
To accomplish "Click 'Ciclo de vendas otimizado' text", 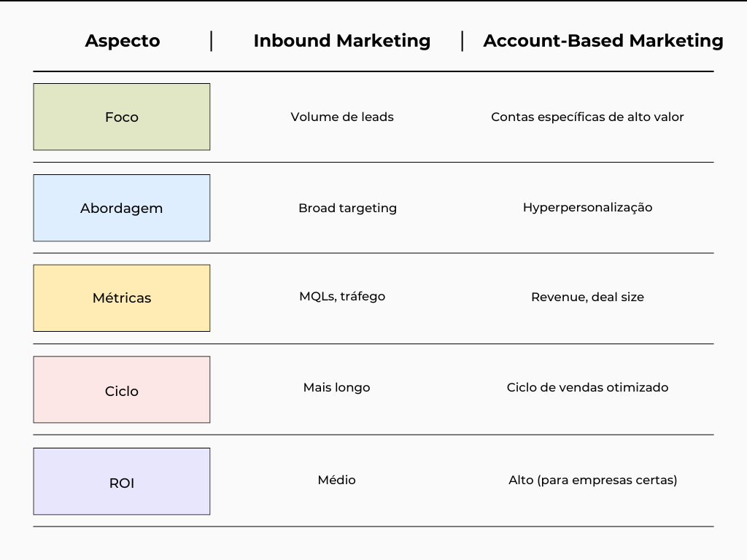I will click(x=587, y=387).
